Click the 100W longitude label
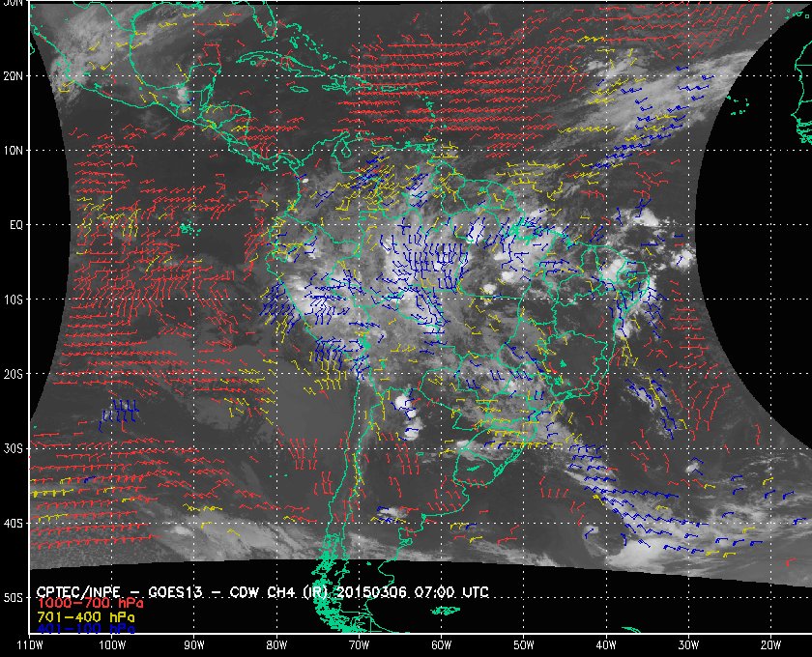This screenshot has height=657, width=812. pyautogui.click(x=112, y=645)
